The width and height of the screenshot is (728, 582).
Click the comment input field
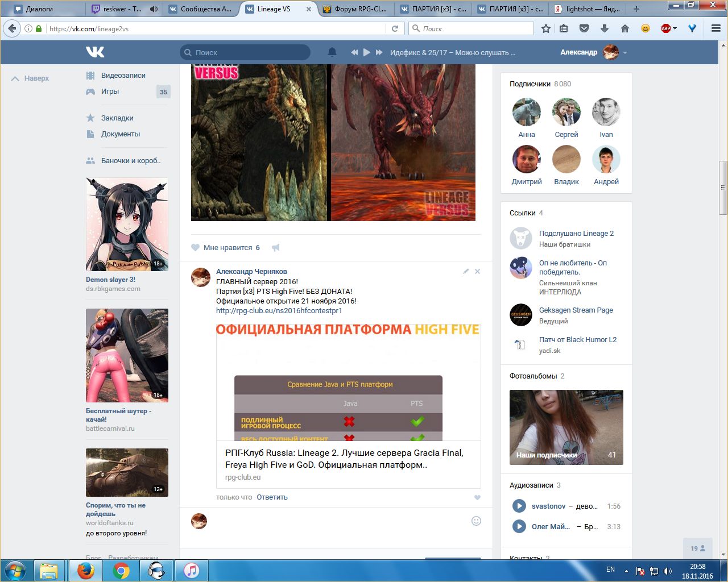click(x=339, y=521)
